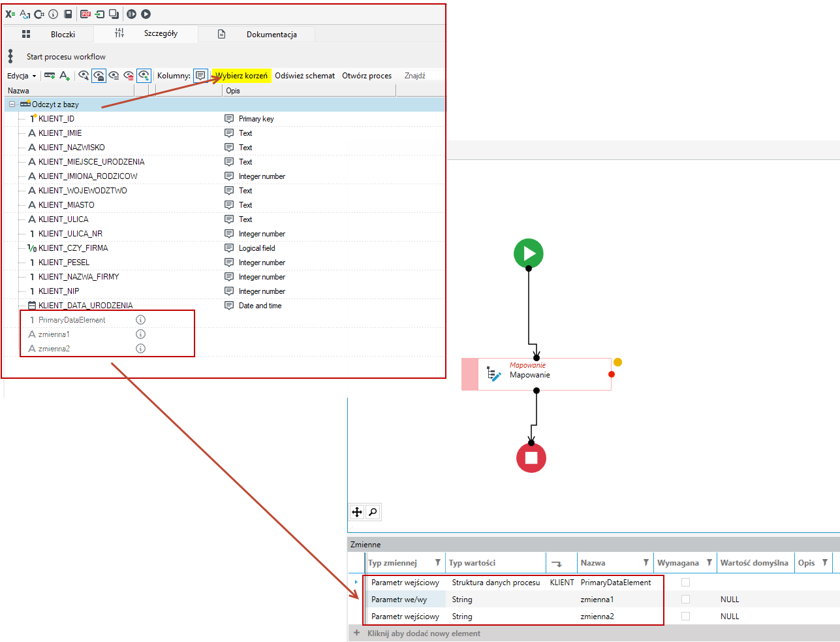Toggle the eye with padlock visibility filter
Screen dimensions: 840x642
pyautogui.click(x=99, y=76)
